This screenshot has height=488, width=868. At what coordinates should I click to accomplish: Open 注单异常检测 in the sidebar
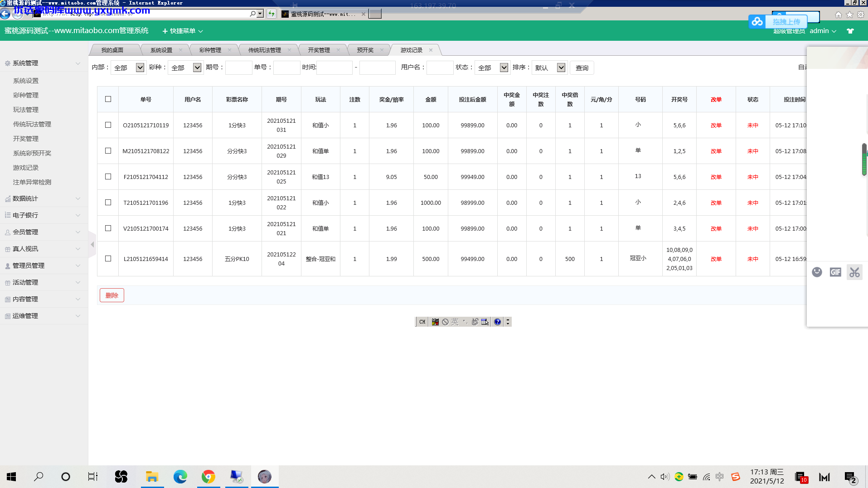(x=32, y=182)
